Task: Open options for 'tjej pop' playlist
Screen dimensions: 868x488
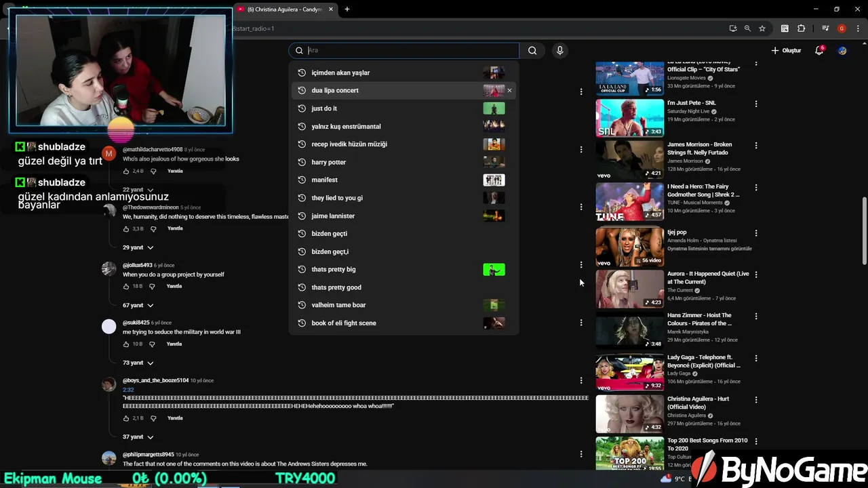Action: pyautogui.click(x=756, y=233)
